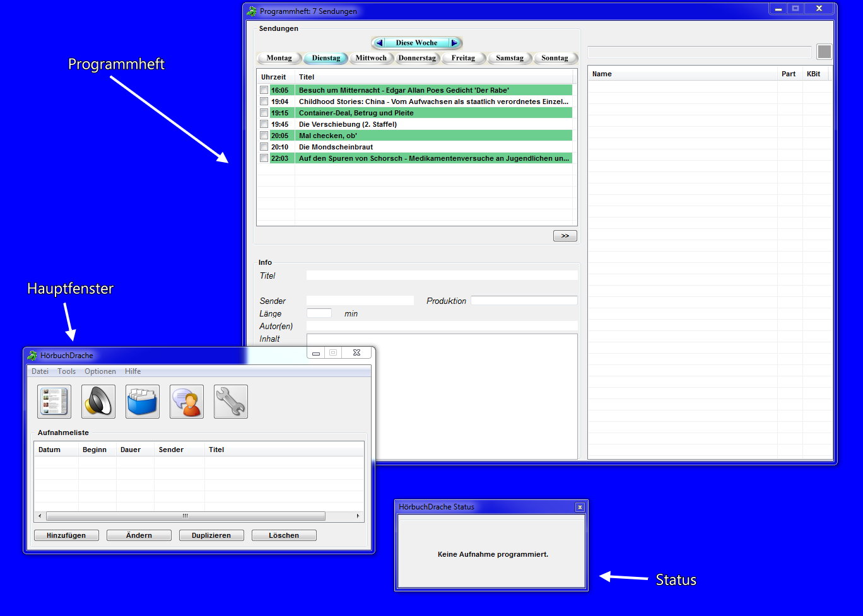This screenshot has width=863, height=616.
Task: Click into the Länge input field
Action: (x=319, y=313)
